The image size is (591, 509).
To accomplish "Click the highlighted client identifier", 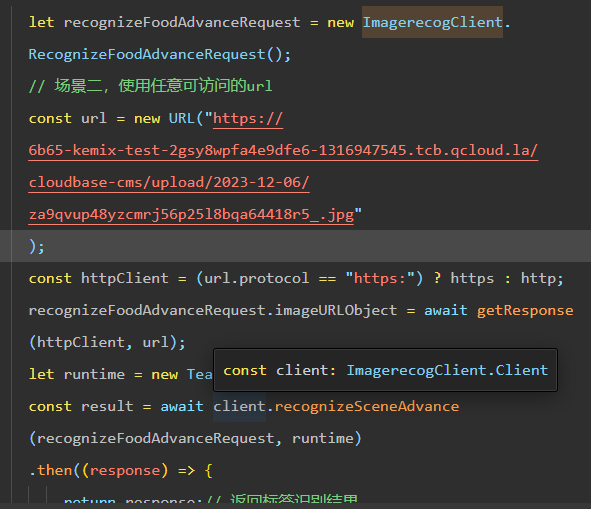I will click(239, 406).
